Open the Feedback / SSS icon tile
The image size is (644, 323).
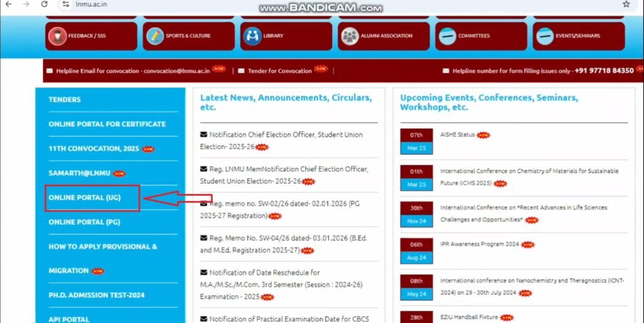tap(57, 36)
